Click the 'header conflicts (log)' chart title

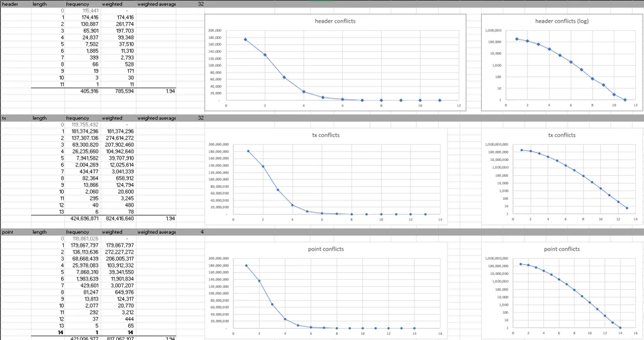[x=561, y=21]
